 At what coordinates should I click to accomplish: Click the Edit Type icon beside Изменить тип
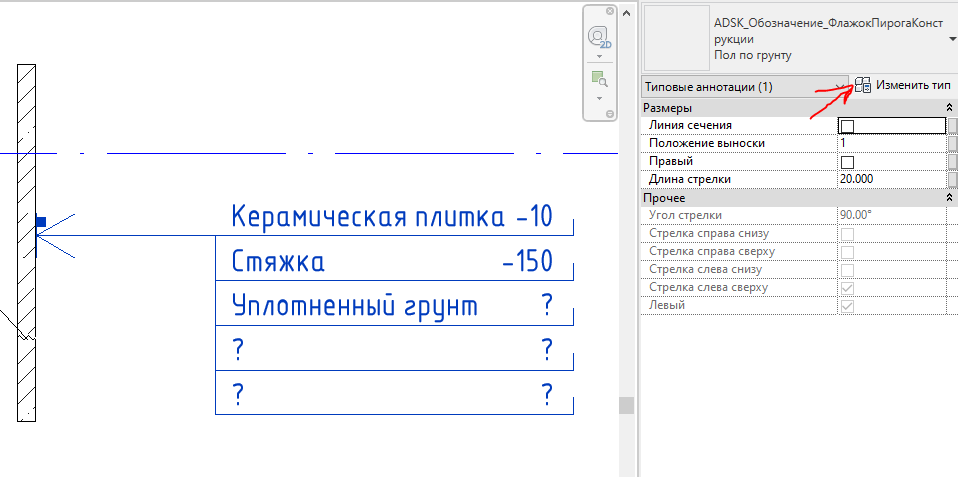[864, 86]
